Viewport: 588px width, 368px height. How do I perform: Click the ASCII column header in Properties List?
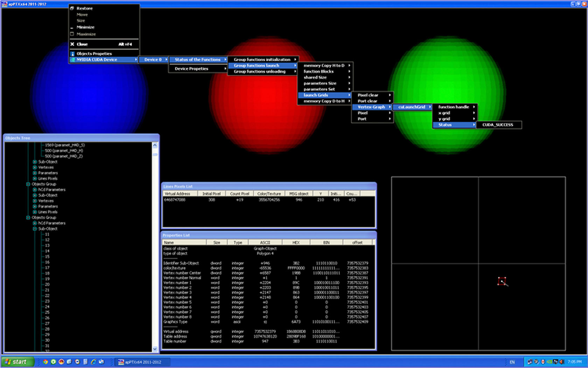(x=265, y=243)
